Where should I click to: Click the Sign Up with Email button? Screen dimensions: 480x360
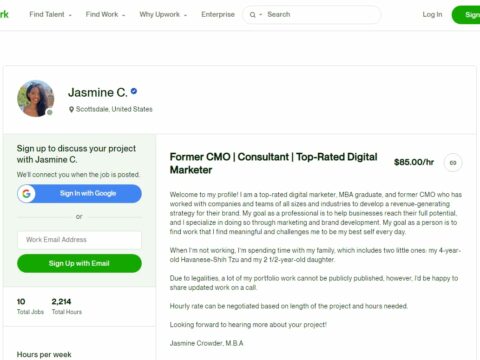coord(79,263)
